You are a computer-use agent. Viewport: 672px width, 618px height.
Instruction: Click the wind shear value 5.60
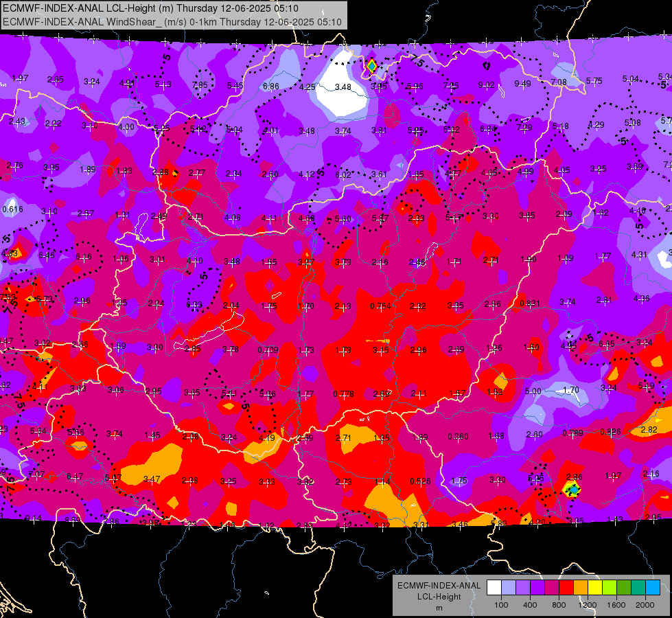point(343,219)
